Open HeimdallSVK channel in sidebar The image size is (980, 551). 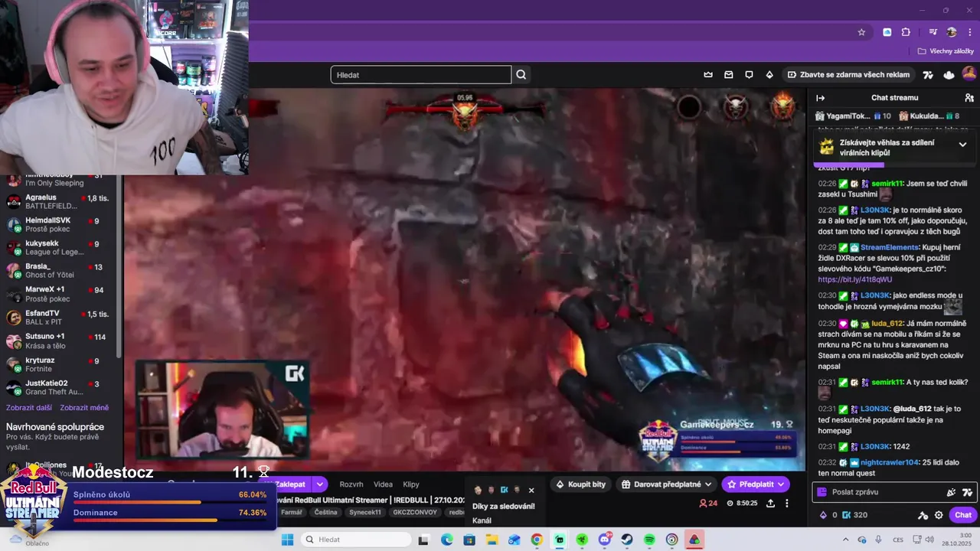60,224
